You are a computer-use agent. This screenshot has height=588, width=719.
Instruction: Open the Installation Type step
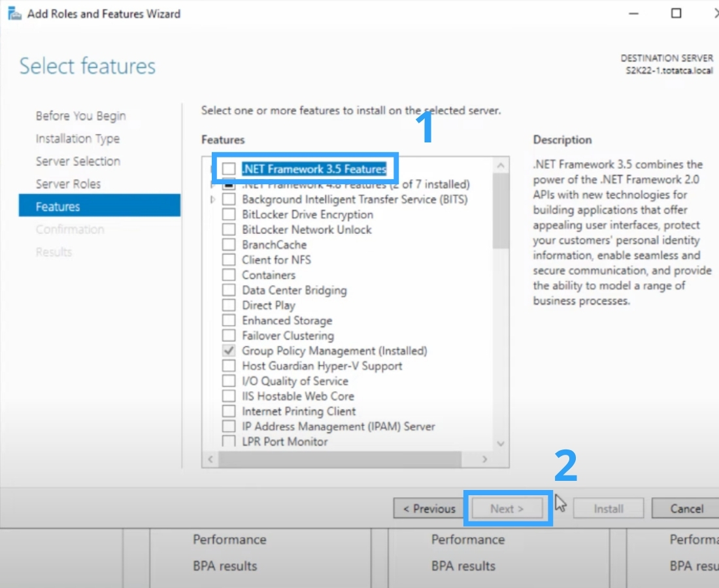(x=77, y=139)
